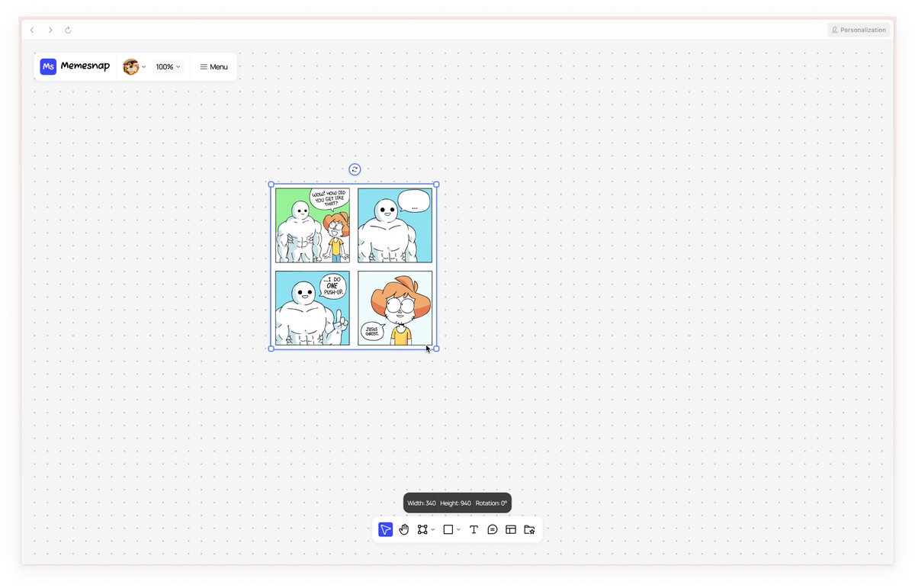915x588 pixels.
Task: Select the Text tool
Action: pos(474,529)
